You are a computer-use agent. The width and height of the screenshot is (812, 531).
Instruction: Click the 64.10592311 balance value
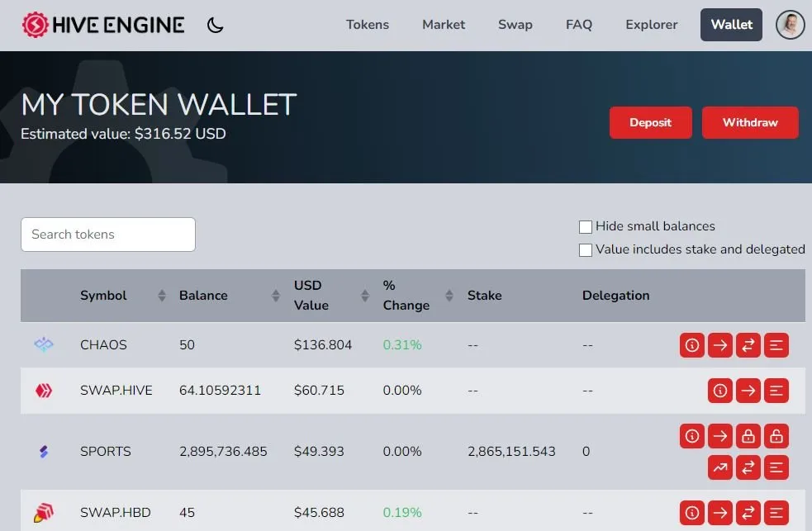tap(220, 391)
